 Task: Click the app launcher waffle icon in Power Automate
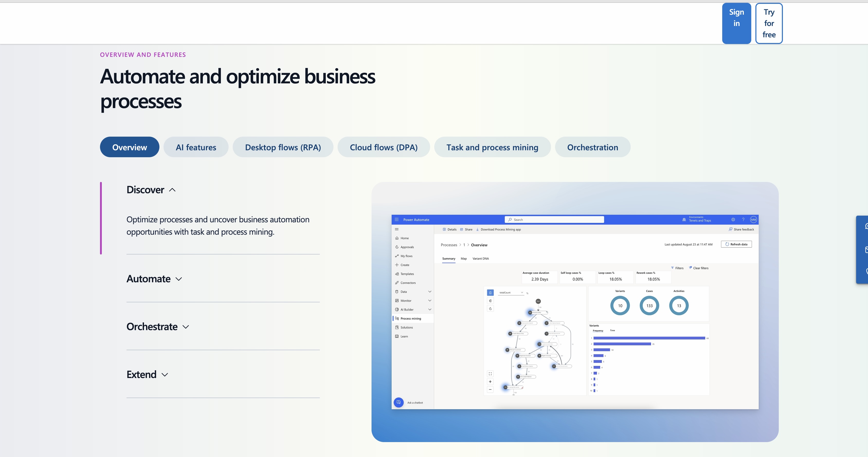[x=397, y=219]
